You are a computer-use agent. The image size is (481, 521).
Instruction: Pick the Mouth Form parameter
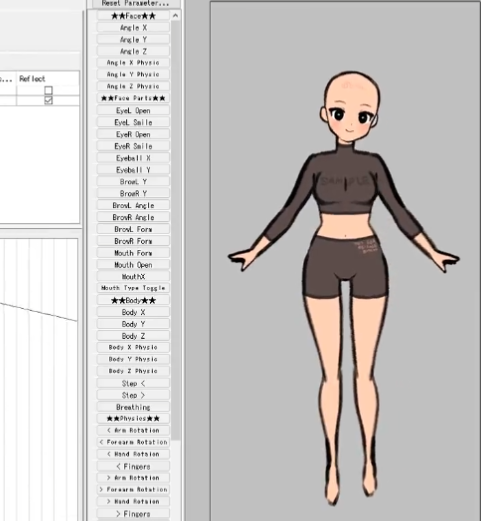point(133,253)
